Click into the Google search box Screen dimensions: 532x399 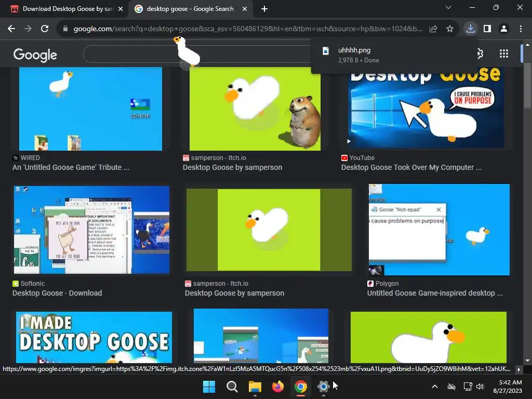(197, 54)
